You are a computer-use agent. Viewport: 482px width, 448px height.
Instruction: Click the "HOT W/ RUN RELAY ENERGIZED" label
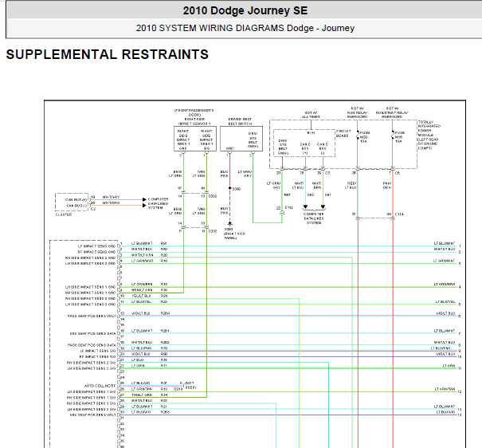pyautogui.click(x=357, y=112)
